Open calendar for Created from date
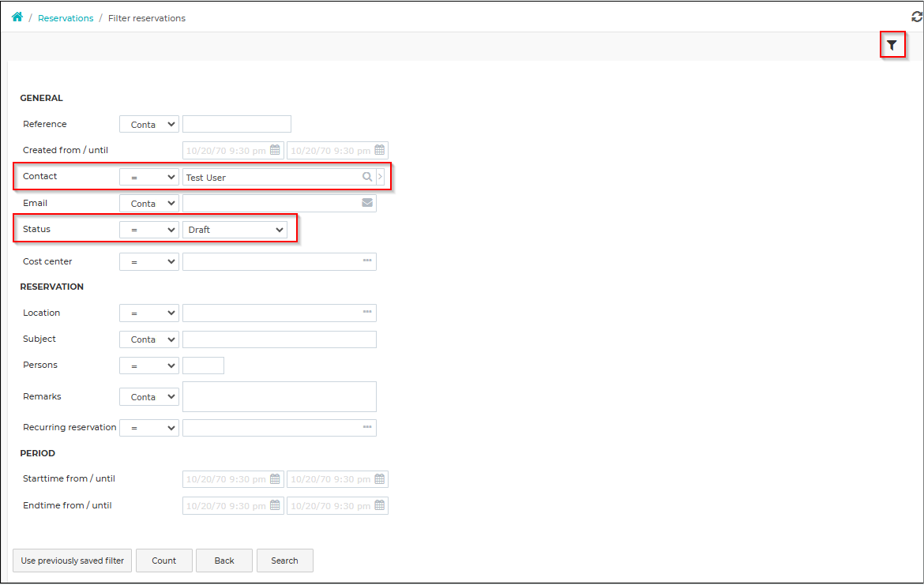Viewport: 924px width, 585px height. 275,150
